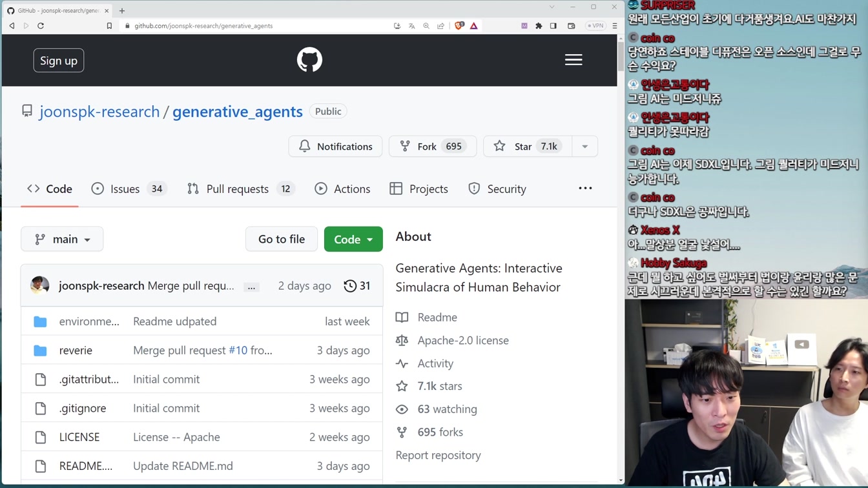The image size is (868, 488).
Task: Click the GitHub Octocat logo
Action: point(309,60)
